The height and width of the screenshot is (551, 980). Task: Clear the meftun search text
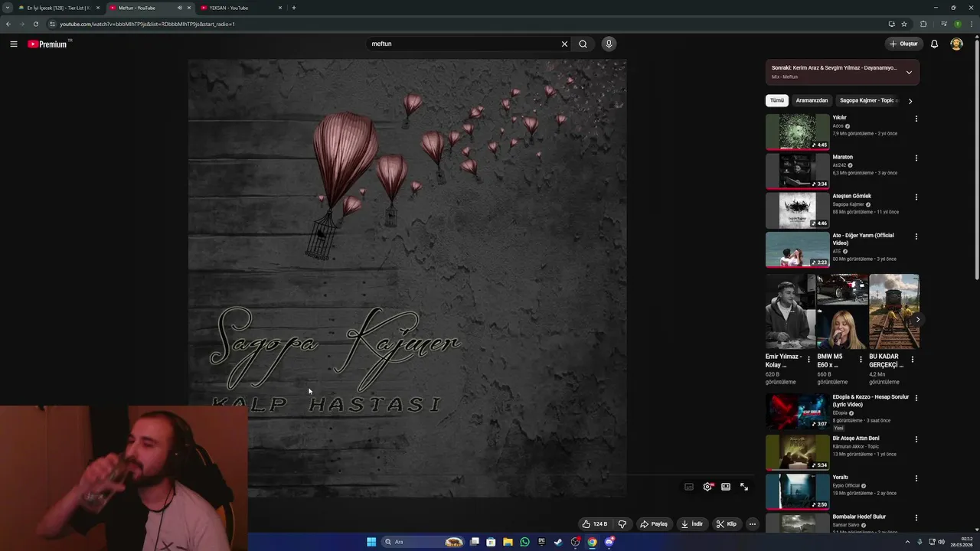pos(564,44)
